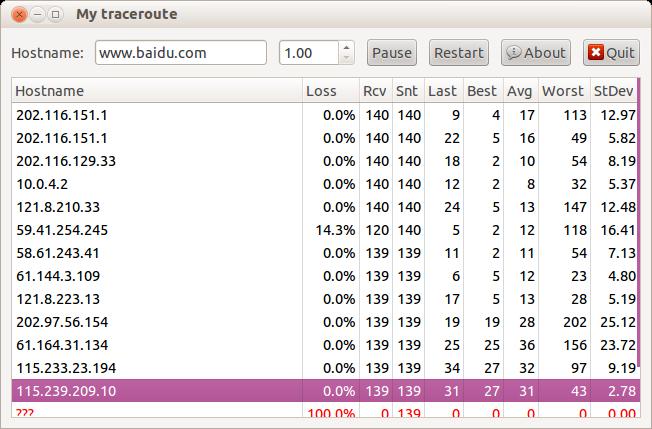The height and width of the screenshot is (429, 652).
Task: Sort by the Avg column header
Action: (x=520, y=91)
